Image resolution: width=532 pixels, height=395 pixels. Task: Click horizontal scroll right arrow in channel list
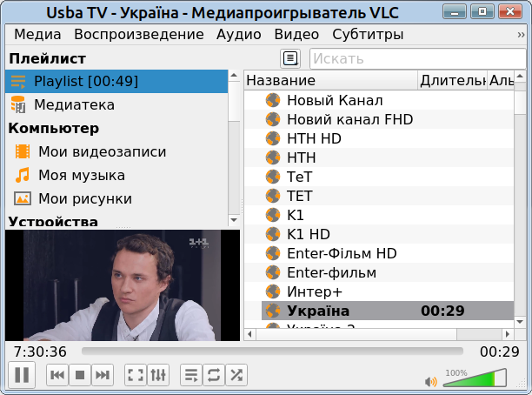click(508, 334)
